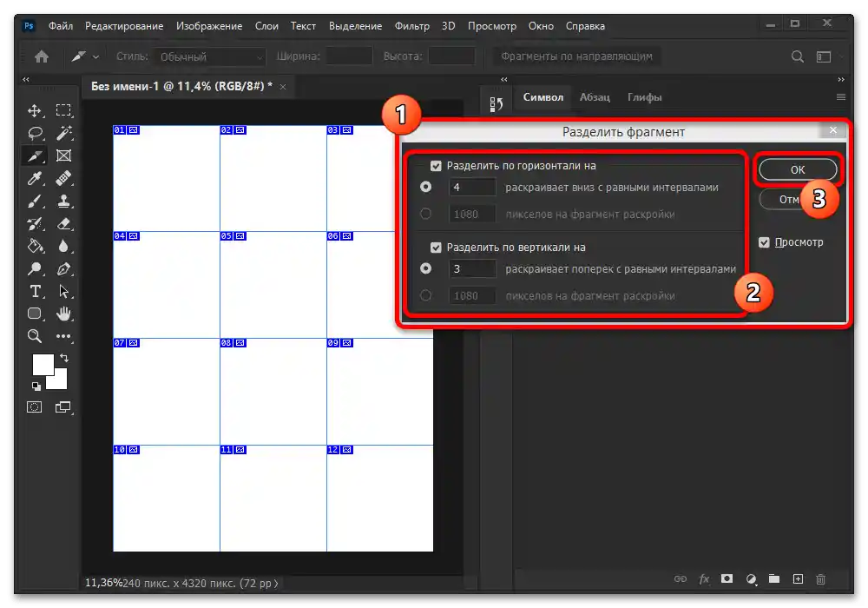The width and height of the screenshot is (868, 608).
Task: Select the Magic Wand tool
Action: [x=63, y=134]
